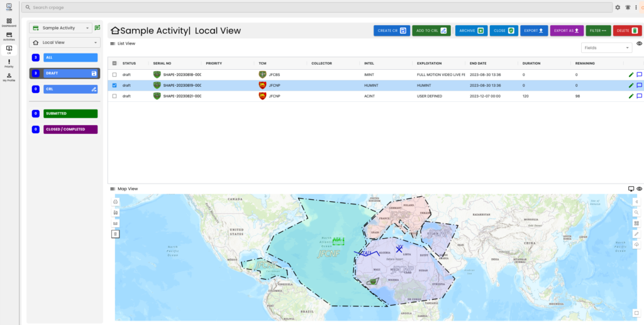Viewport: 644px width, 325px height.
Task: Check the box for the JFCBS row
Action: (x=114, y=75)
